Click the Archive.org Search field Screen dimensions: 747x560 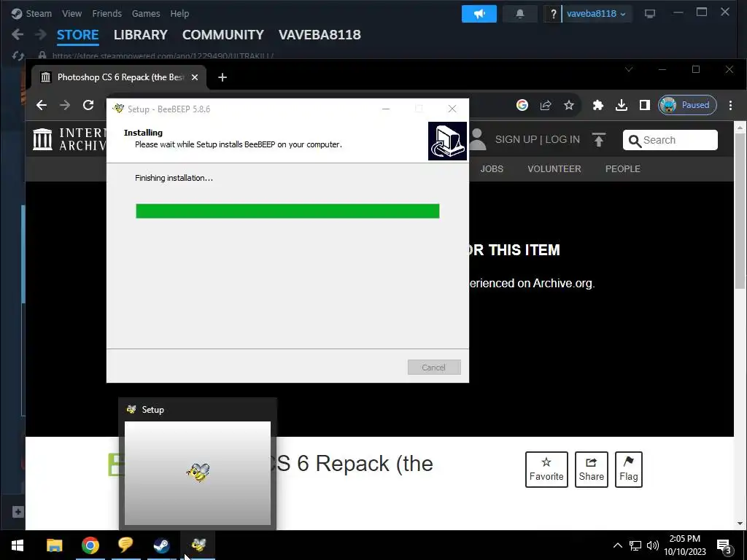(670, 140)
